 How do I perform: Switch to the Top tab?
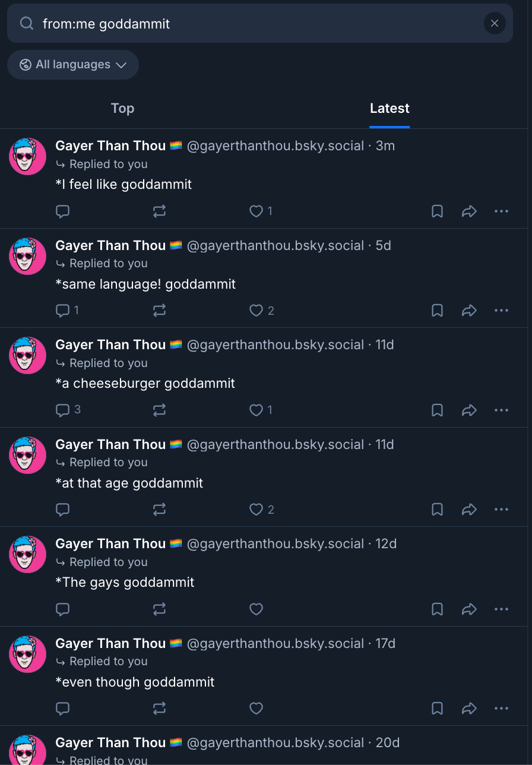[122, 108]
